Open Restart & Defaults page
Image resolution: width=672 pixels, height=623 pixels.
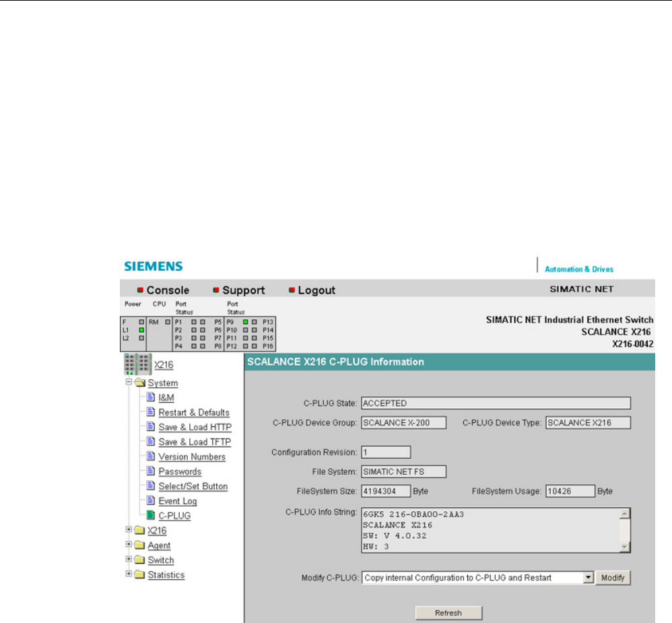(194, 412)
